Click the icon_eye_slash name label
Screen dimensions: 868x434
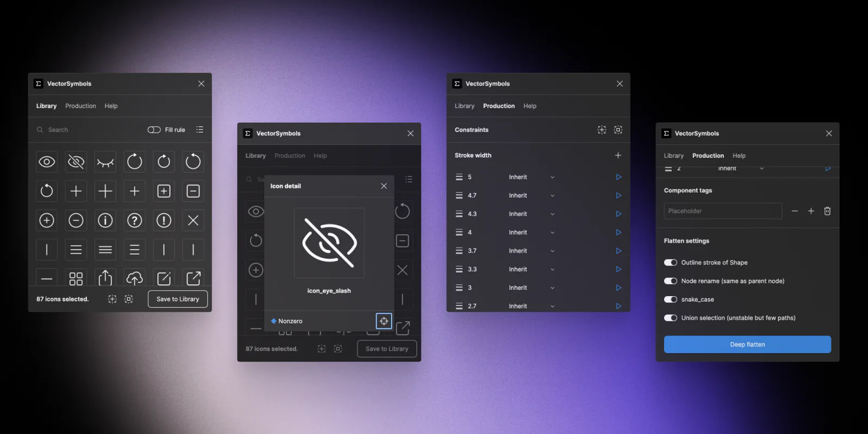329,291
